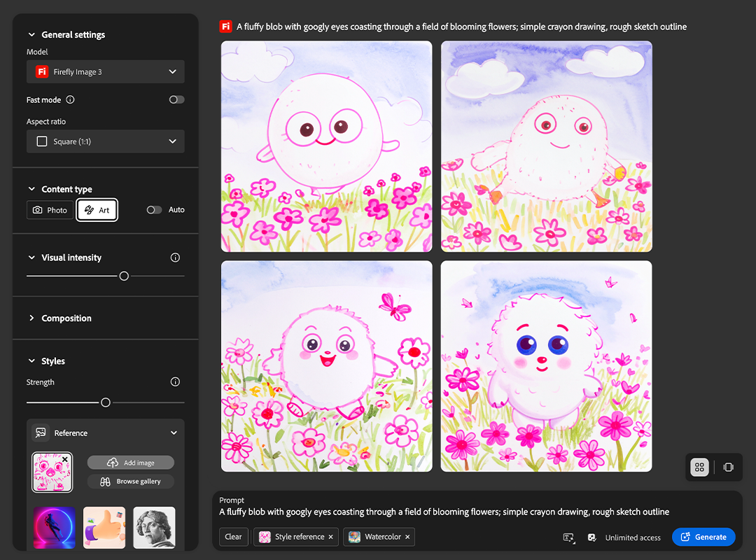
Task: Click the generative credits icon beside Unlimited access
Action: pos(592,537)
